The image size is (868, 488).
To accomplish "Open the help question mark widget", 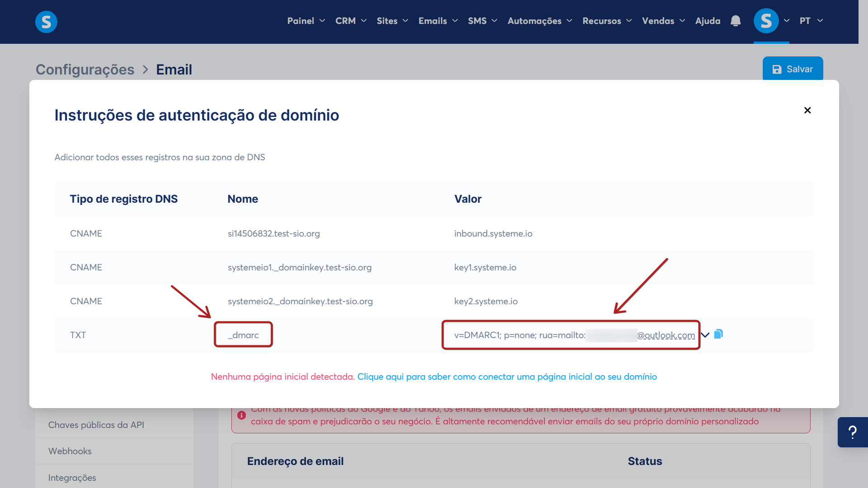I will pos(852,432).
